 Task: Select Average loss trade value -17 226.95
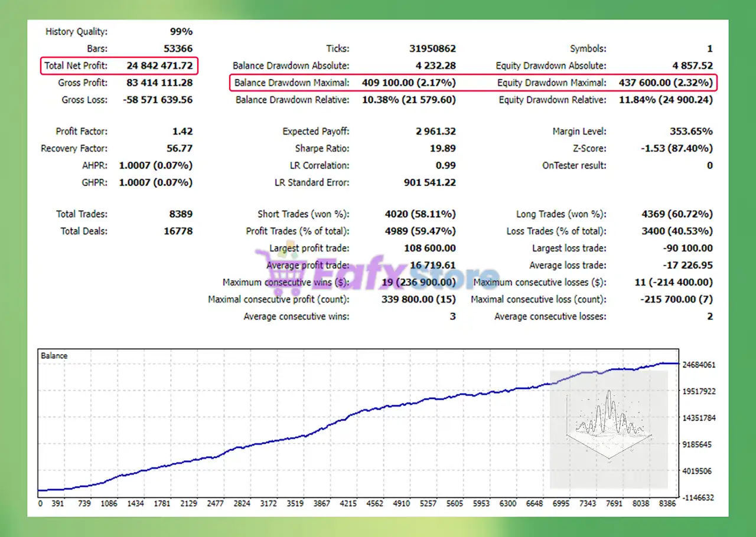(x=688, y=266)
